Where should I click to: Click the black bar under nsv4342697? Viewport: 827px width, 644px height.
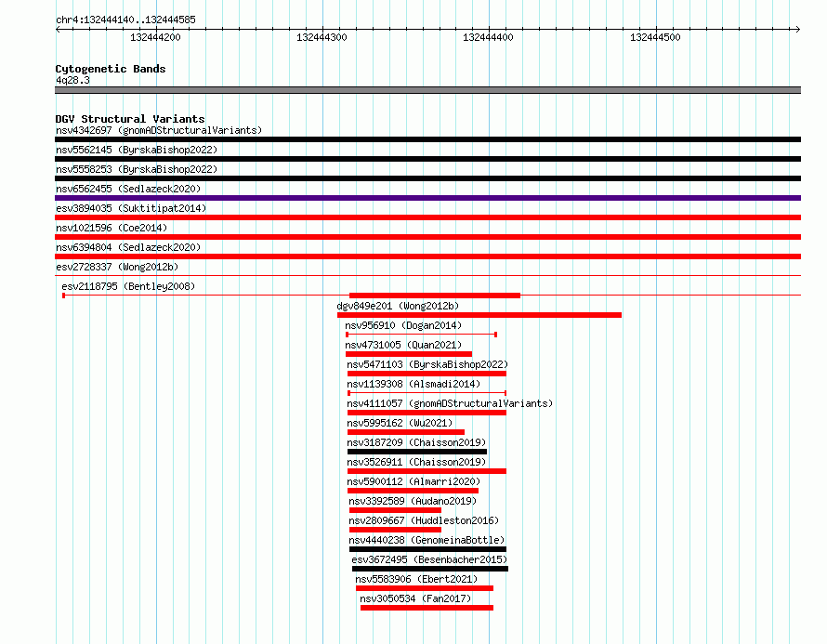pos(427,139)
